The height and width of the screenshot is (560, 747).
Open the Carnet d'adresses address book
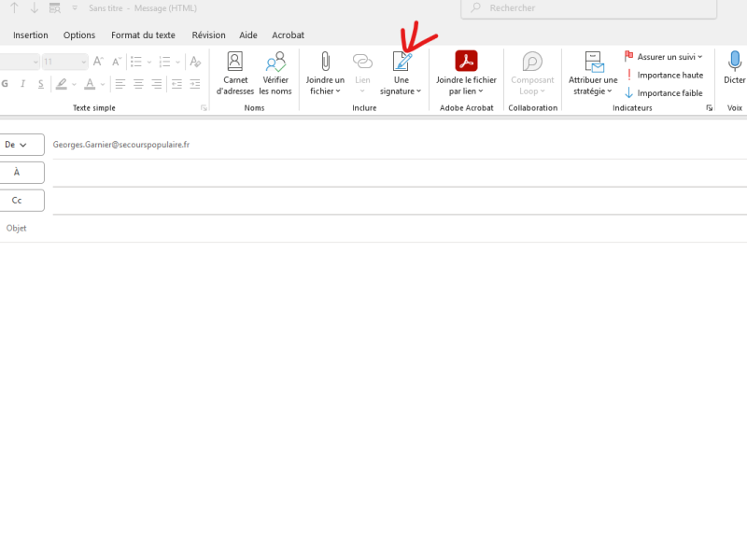(x=235, y=74)
